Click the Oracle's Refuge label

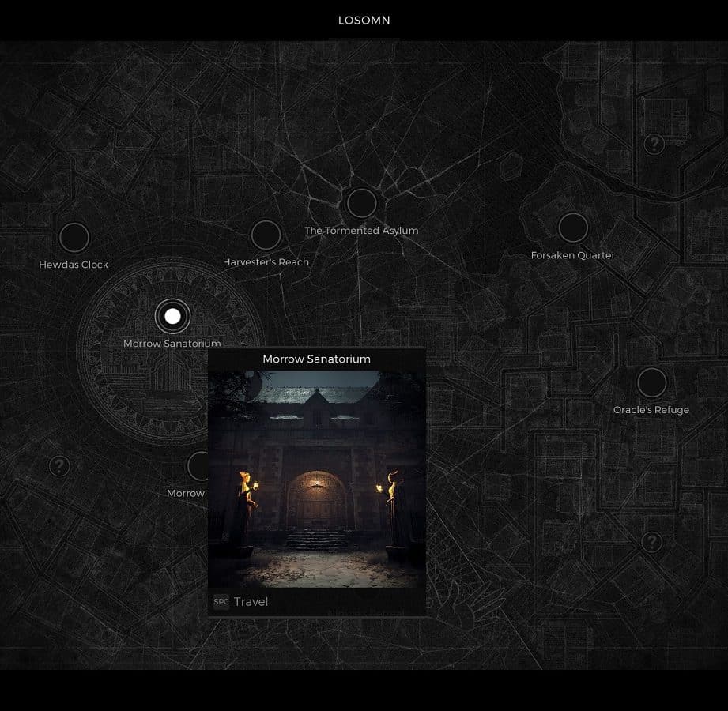(651, 410)
